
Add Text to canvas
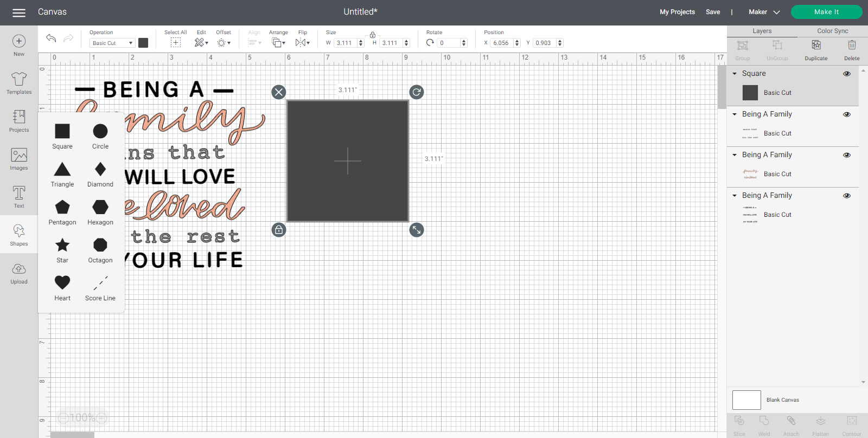[x=19, y=197]
